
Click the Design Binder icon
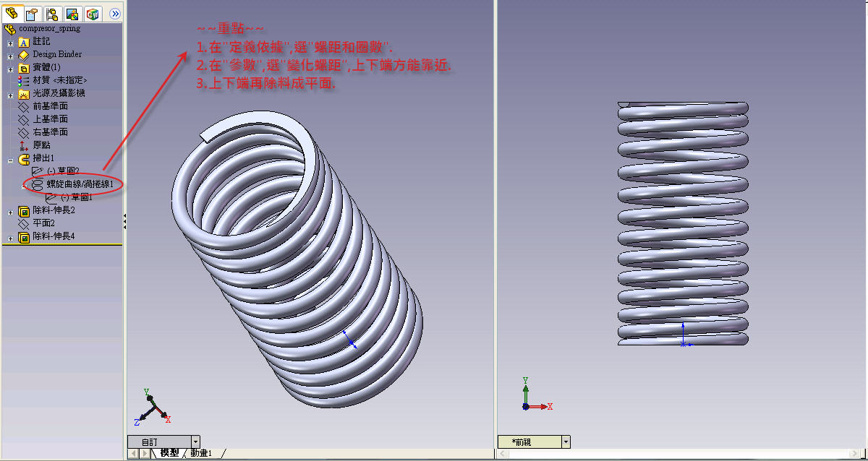[24, 55]
